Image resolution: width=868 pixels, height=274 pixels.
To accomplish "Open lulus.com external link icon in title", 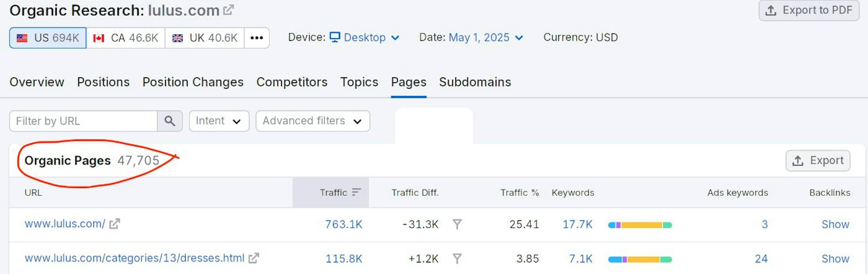I will [x=229, y=10].
